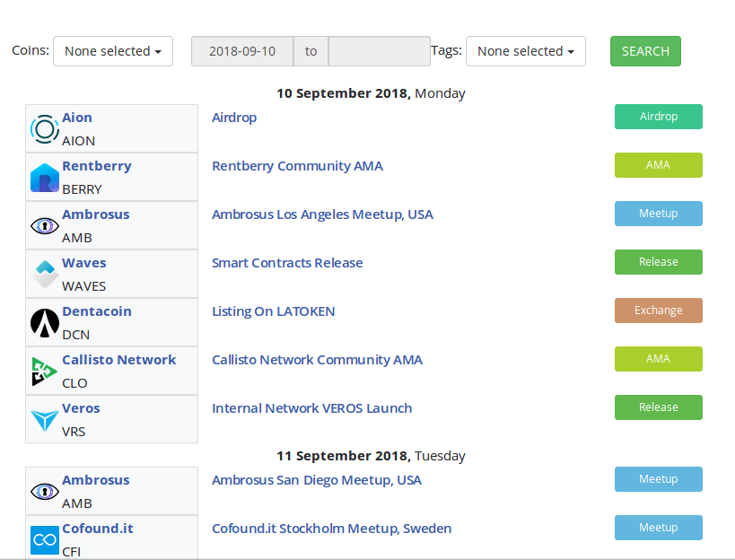Open the Ambrosus name link above the Waves row
735x560 pixels.
(96, 214)
